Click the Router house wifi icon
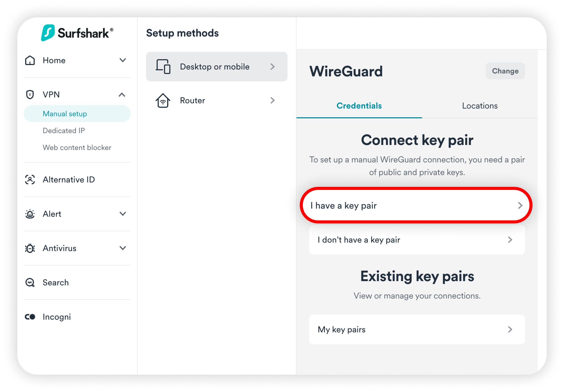This screenshot has width=564, height=392. pos(163,101)
